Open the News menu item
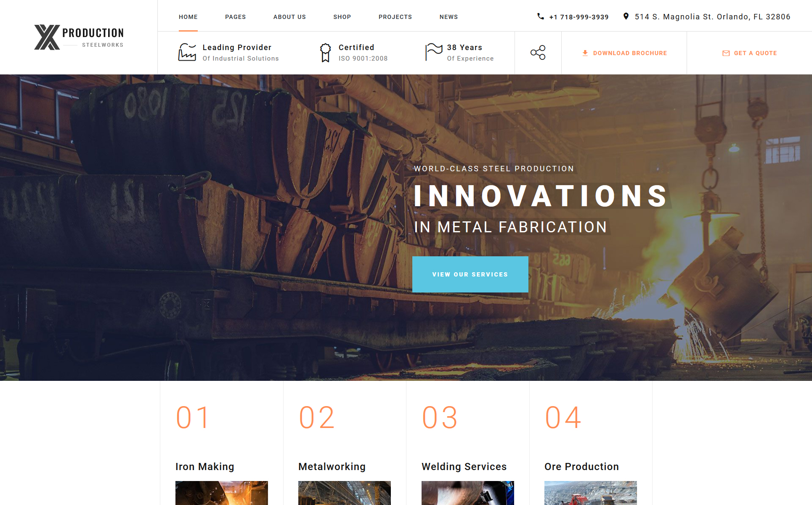 [448, 17]
